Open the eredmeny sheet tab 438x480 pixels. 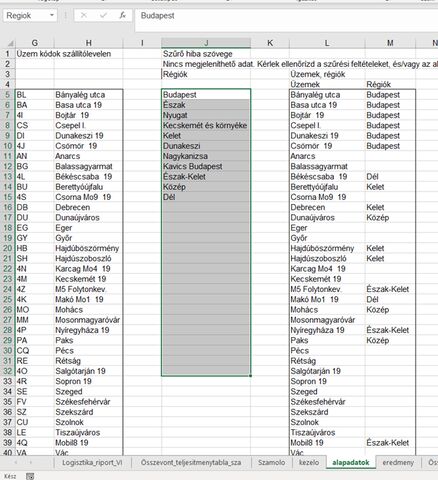398,463
